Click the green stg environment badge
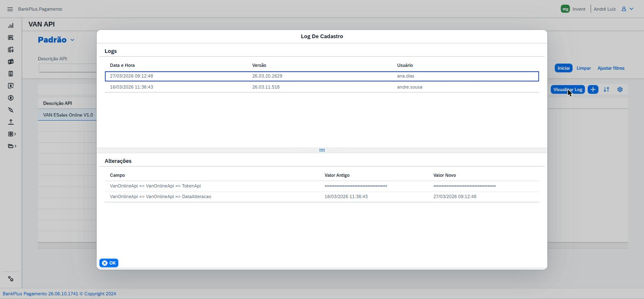This screenshot has width=644, height=299. coord(565,9)
